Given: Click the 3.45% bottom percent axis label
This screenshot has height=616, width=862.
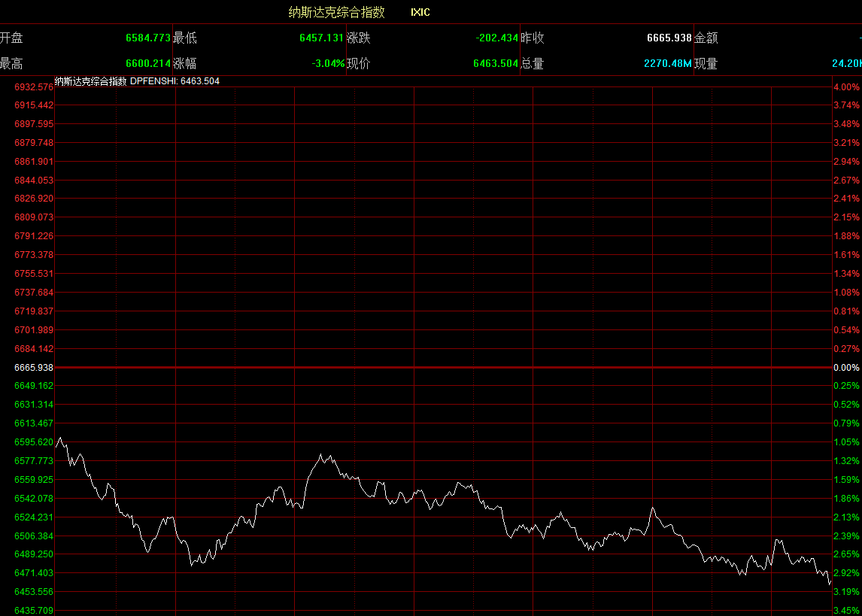Looking at the screenshot, I should [846, 611].
